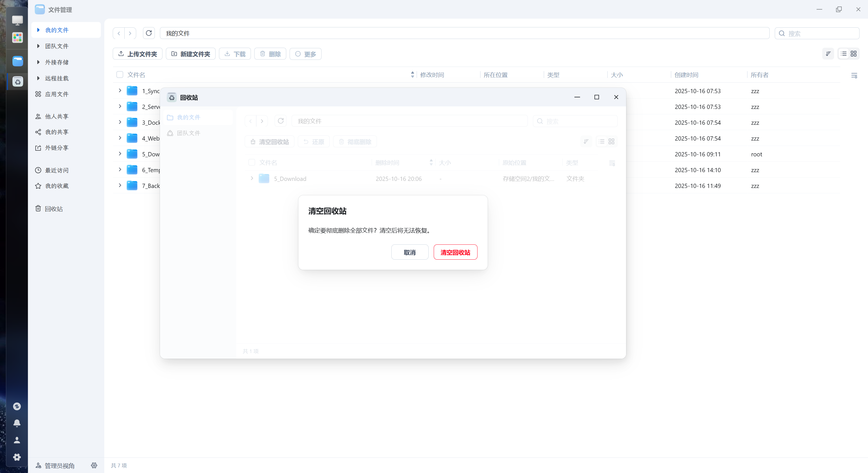Open sort order icon in main toolbar
This screenshot has width=868, height=473.
828,54
